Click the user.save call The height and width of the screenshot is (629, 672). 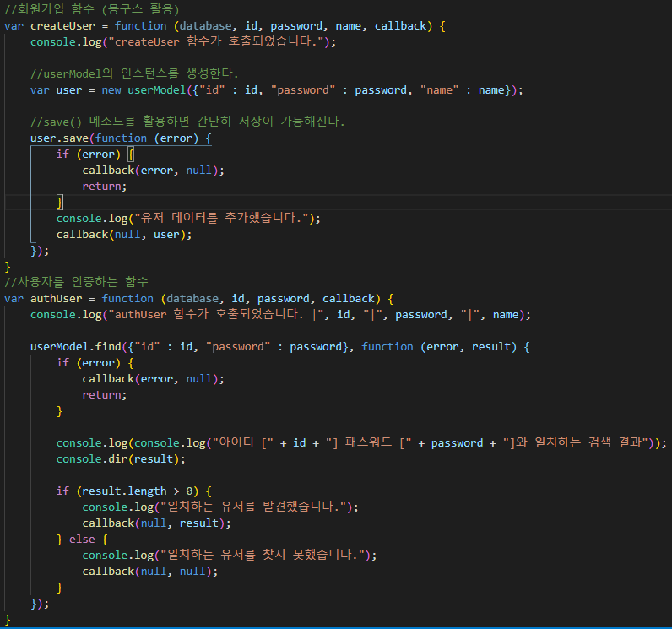click(x=60, y=138)
